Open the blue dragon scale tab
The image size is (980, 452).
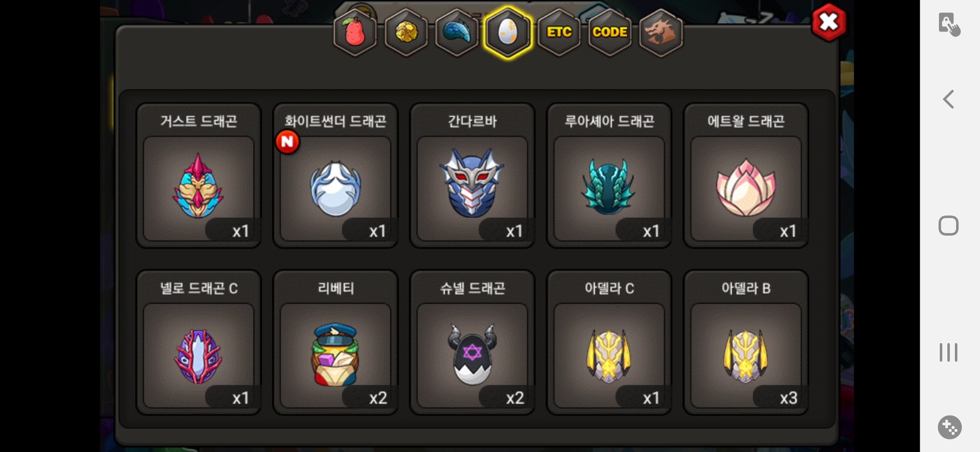(457, 33)
